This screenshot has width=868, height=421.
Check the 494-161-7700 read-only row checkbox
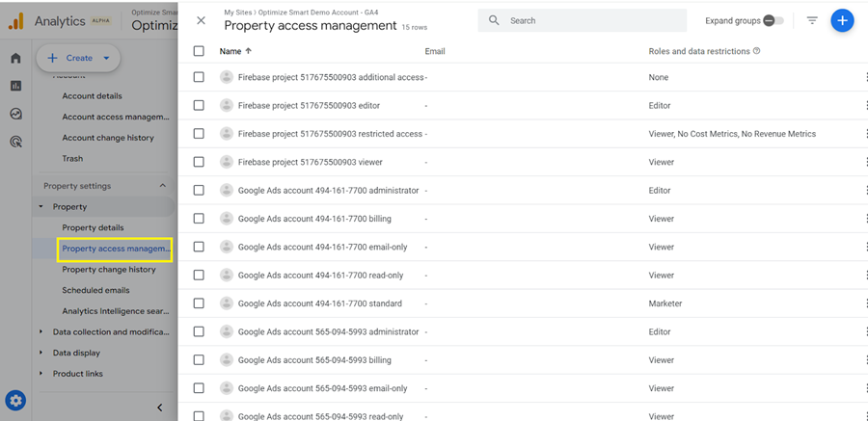[199, 275]
